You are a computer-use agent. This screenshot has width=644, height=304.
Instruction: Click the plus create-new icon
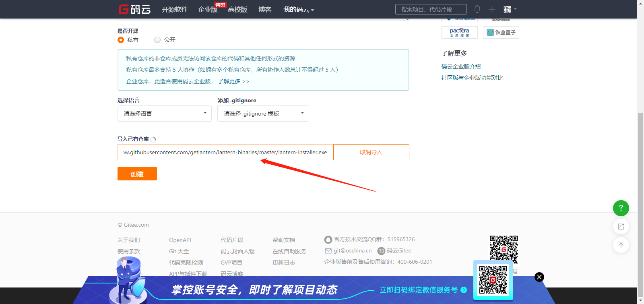click(x=492, y=9)
